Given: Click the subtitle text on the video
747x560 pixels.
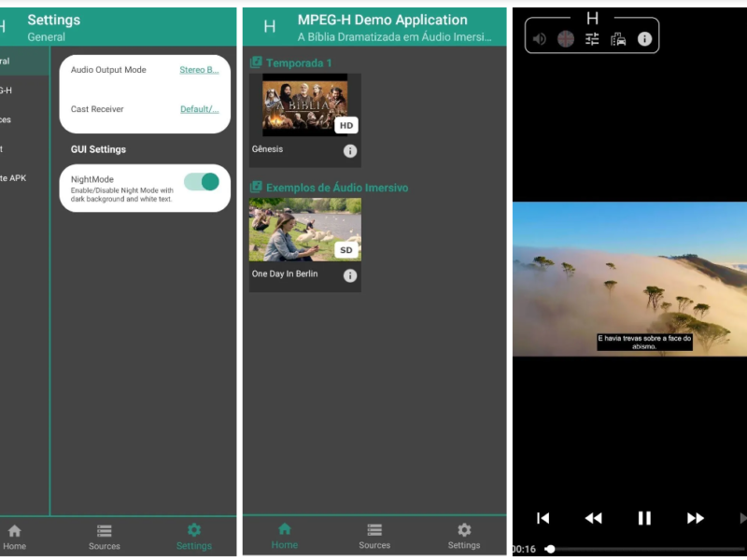Looking at the screenshot, I should (644, 343).
